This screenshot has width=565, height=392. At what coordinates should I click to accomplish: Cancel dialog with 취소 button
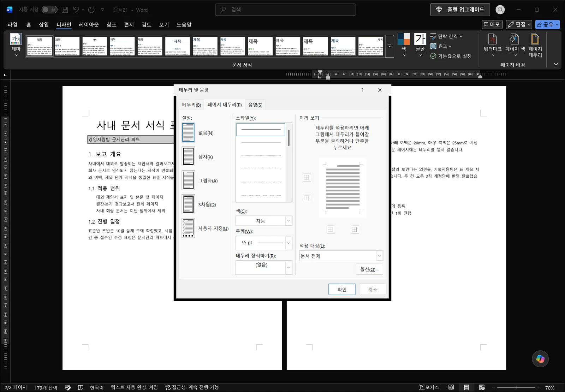click(x=373, y=290)
